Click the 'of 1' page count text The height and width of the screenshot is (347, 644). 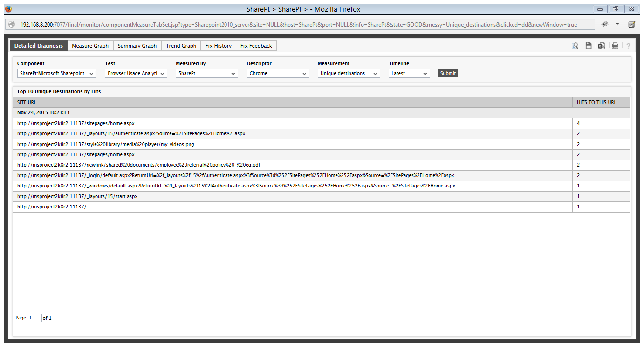pyautogui.click(x=47, y=318)
